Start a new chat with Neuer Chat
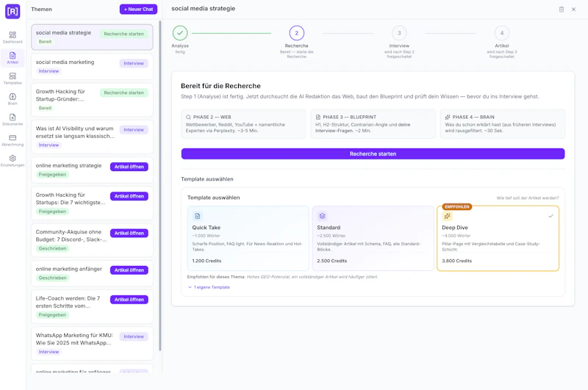The image size is (588, 390). tap(138, 9)
